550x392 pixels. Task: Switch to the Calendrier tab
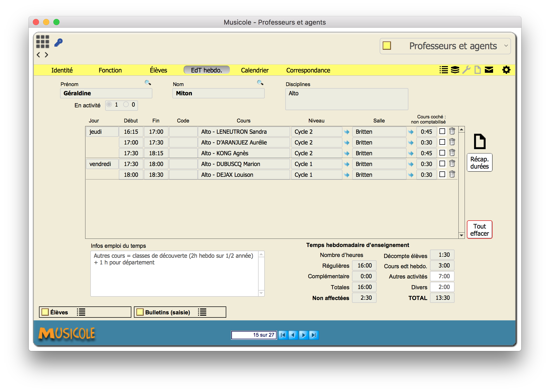255,70
